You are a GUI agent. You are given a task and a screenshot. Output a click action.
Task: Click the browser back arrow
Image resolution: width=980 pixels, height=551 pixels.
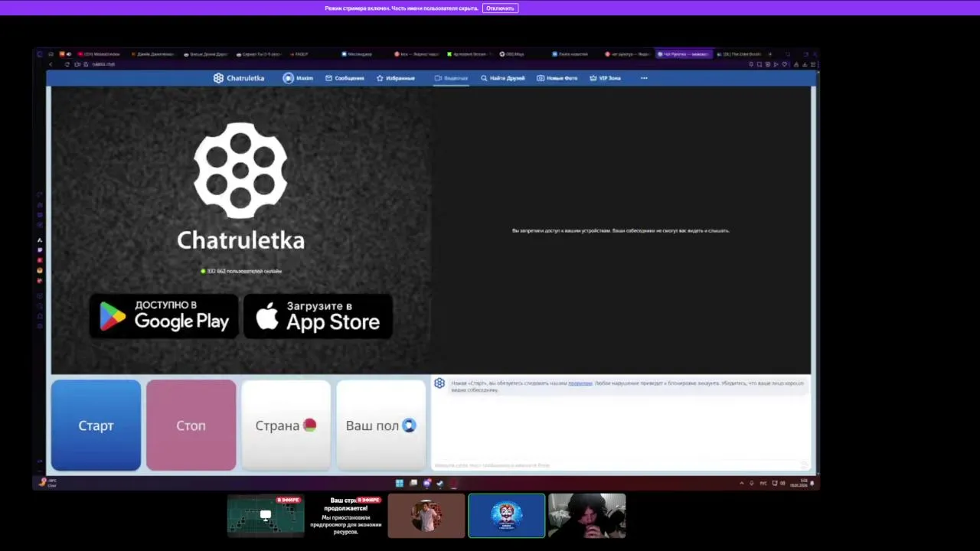(x=51, y=64)
